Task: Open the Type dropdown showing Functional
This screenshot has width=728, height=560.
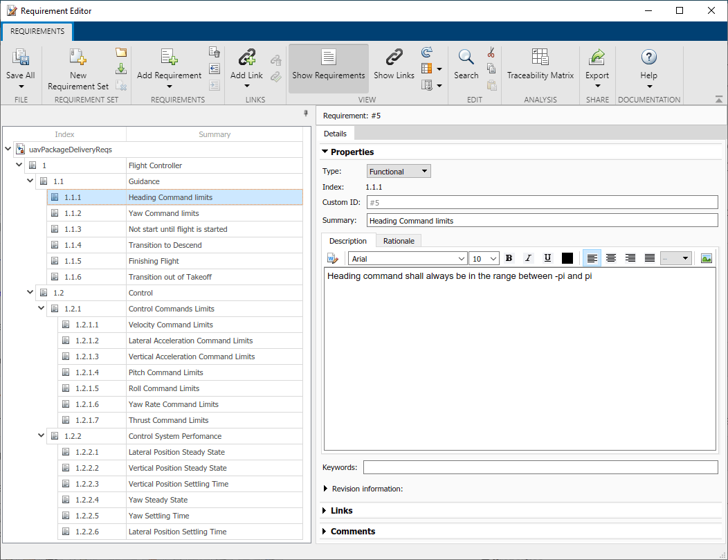Action: coord(398,171)
